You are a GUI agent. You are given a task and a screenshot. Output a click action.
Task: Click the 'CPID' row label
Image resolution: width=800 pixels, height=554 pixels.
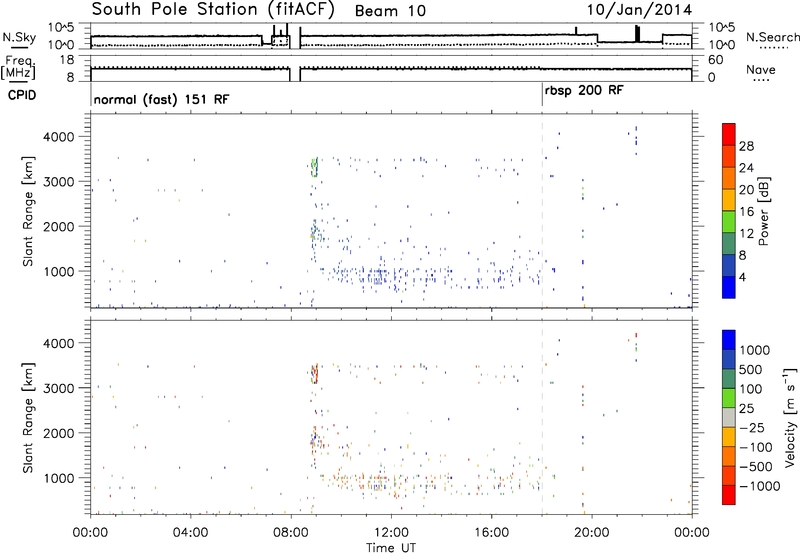[x=21, y=95]
